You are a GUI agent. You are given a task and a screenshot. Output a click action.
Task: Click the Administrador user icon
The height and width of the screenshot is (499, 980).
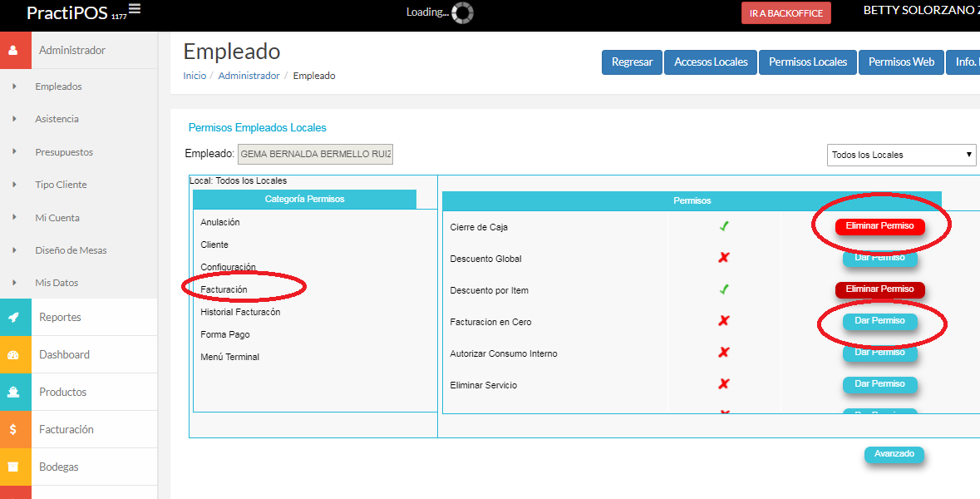point(13,51)
